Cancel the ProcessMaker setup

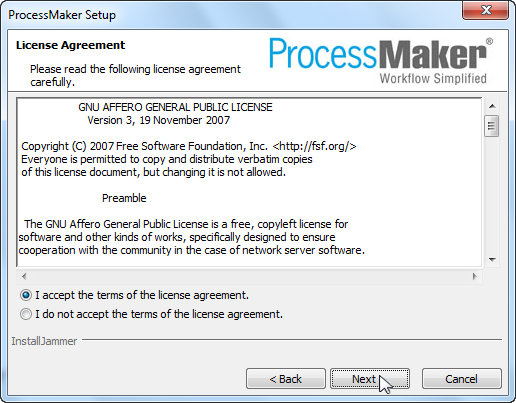tap(462, 379)
